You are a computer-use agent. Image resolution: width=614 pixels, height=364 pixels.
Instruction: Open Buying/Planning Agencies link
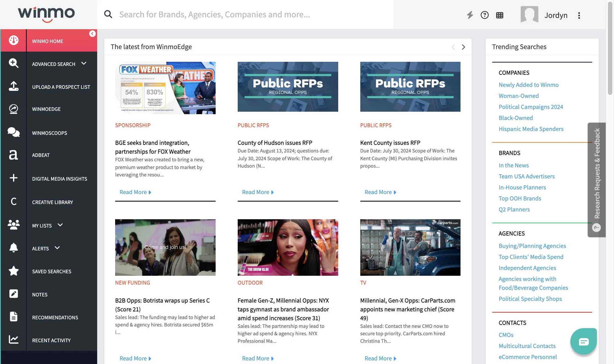[x=532, y=246]
